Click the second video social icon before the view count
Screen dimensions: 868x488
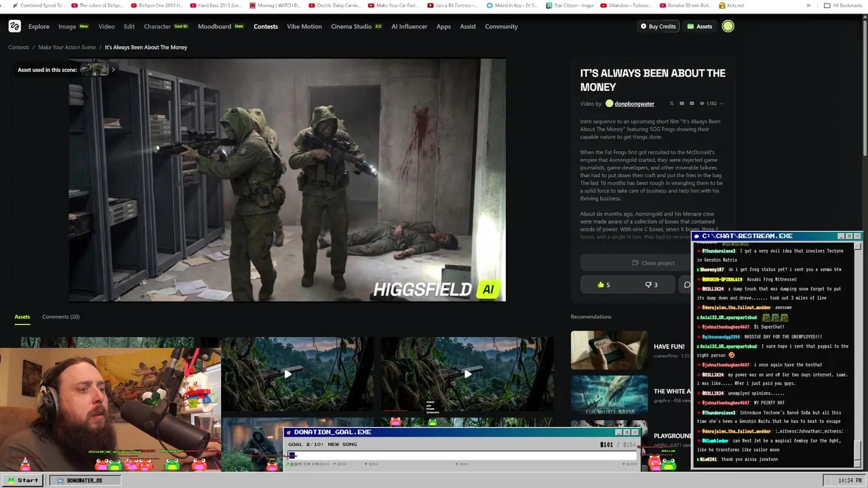point(692,104)
